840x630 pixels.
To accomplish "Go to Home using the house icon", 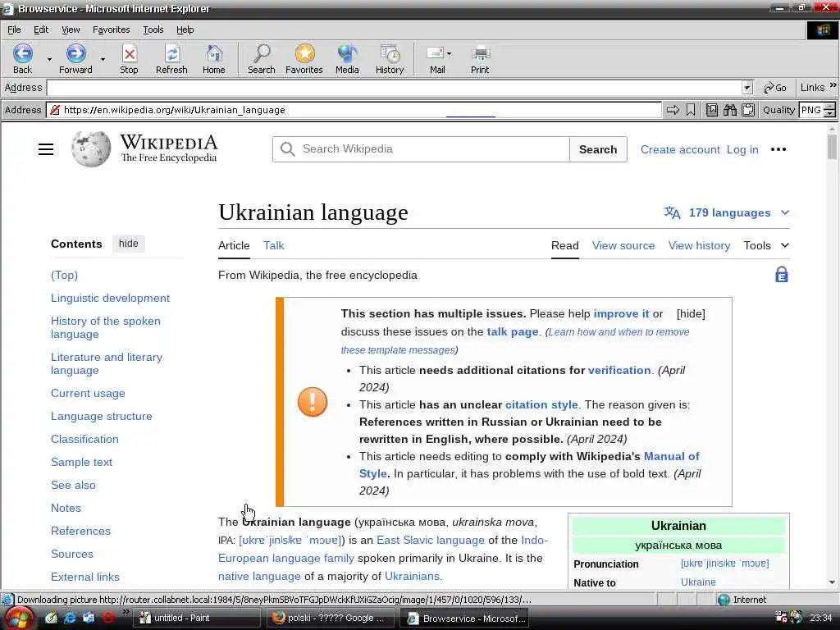I will (214, 54).
